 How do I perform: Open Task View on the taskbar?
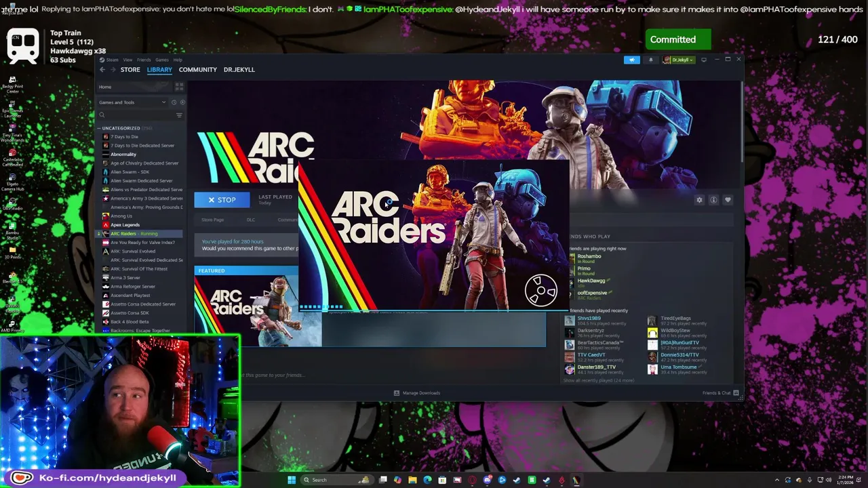[383, 480]
